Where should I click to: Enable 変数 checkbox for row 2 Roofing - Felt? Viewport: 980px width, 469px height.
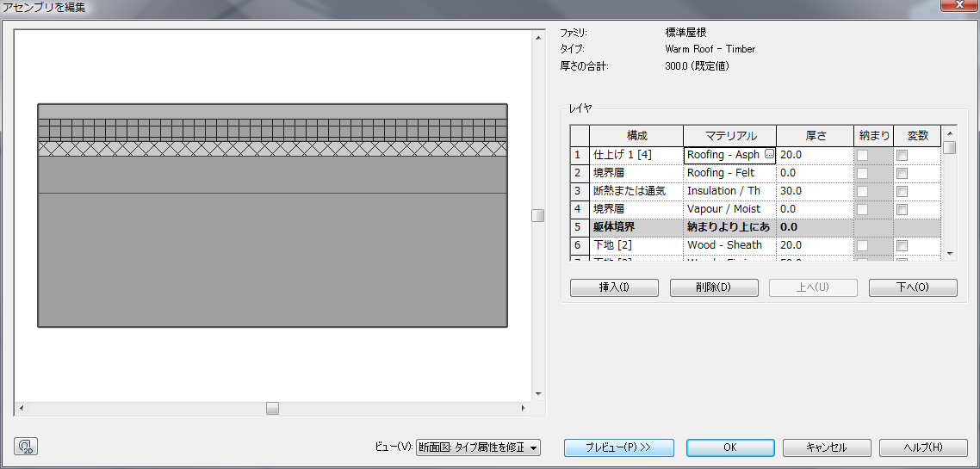pos(902,173)
